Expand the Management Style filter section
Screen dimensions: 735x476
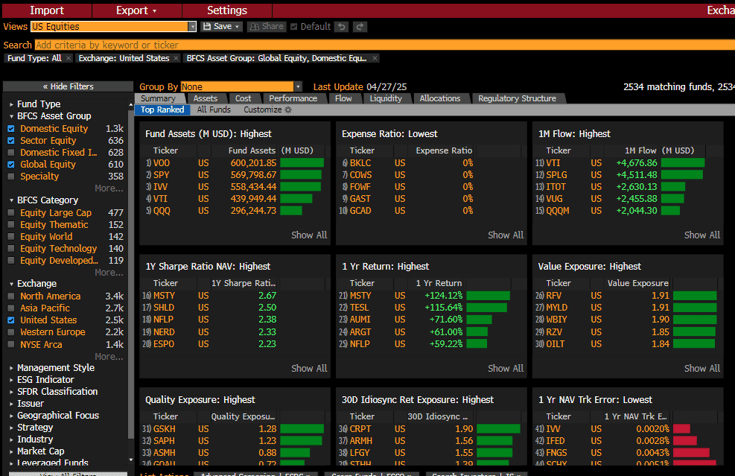55,368
